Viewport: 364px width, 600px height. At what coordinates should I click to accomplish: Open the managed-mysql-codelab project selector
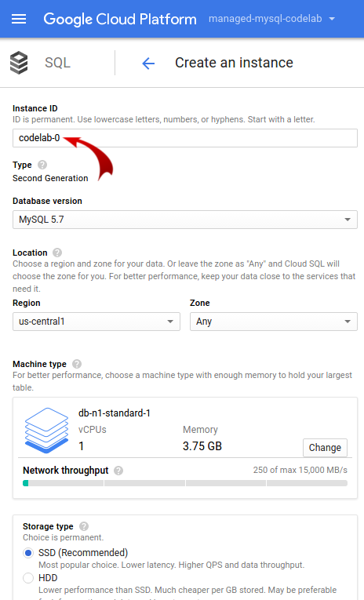(271, 19)
